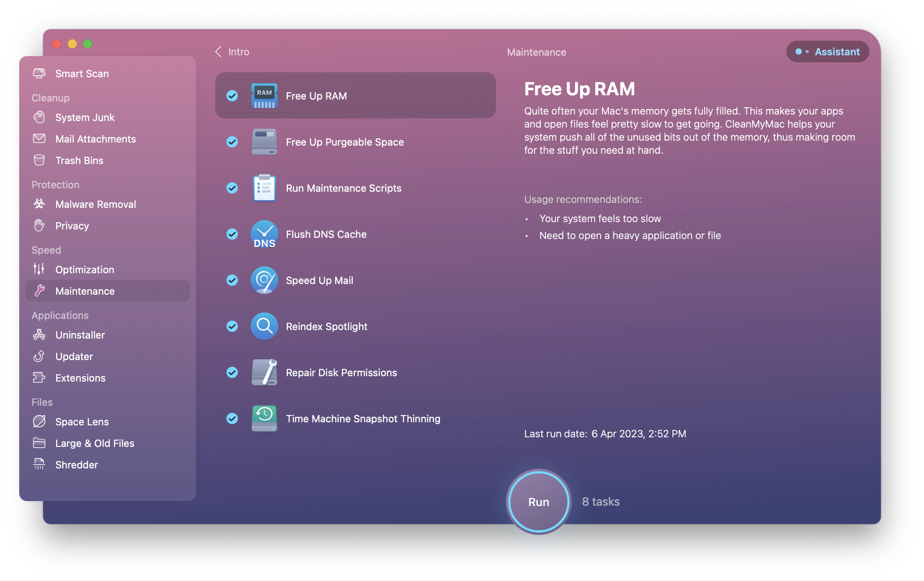This screenshot has height=581, width=924.
Task: Click the Run 8 tasks button
Action: click(x=540, y=501)
